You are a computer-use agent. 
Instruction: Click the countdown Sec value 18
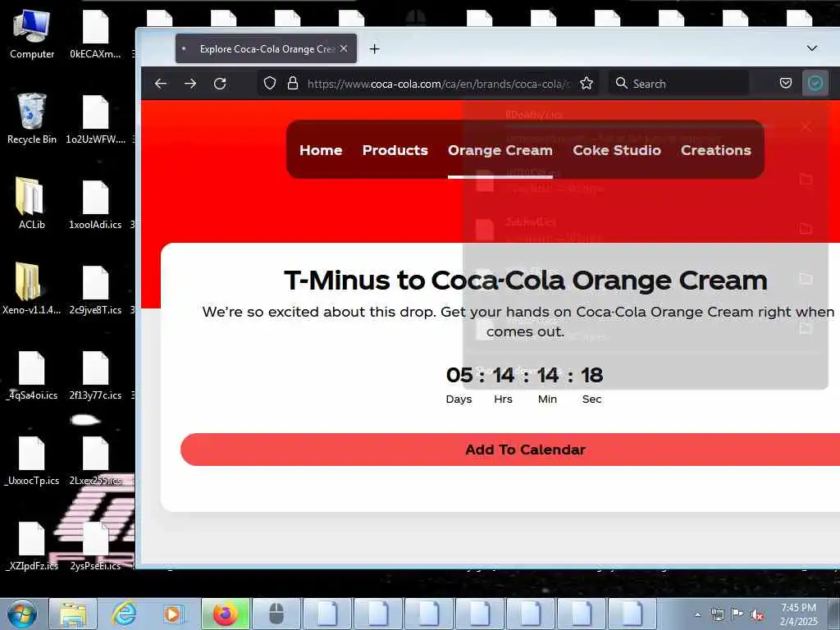592,375
